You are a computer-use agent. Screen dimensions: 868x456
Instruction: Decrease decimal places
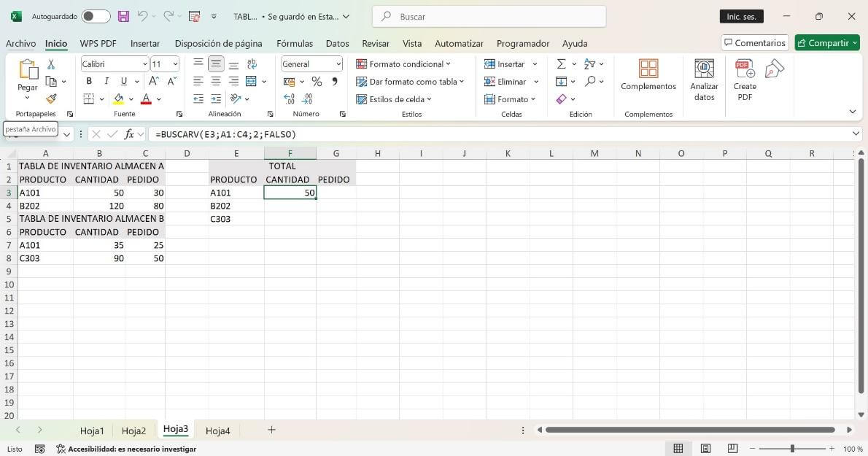pos(307,99)
